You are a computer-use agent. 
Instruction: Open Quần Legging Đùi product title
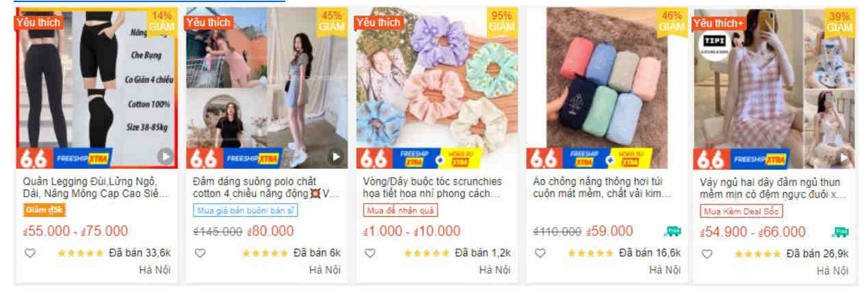pyautogui.click(x=95, y=188)
